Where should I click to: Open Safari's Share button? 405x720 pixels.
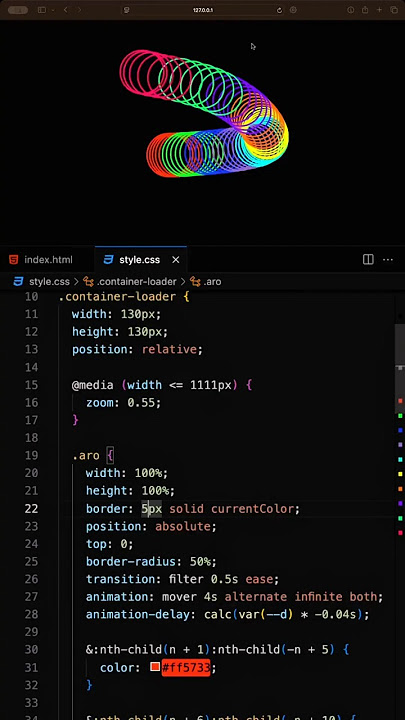pyautogui.click(x=365, y=10)
